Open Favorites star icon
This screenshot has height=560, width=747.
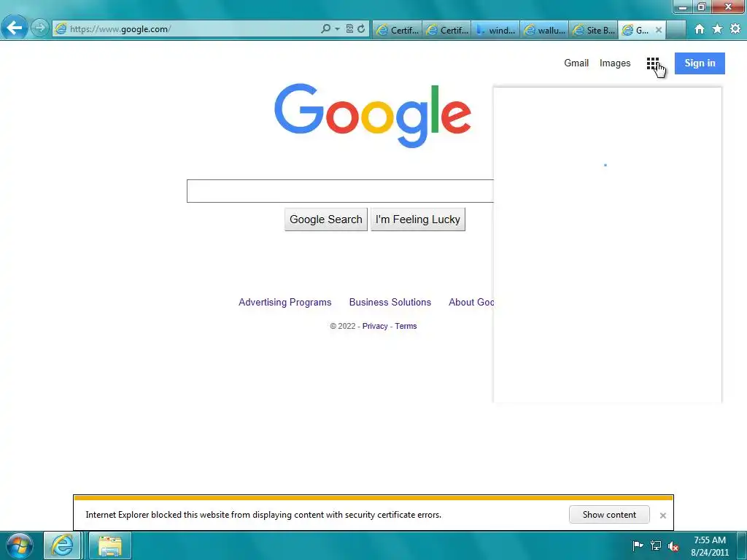click(718, 29)
